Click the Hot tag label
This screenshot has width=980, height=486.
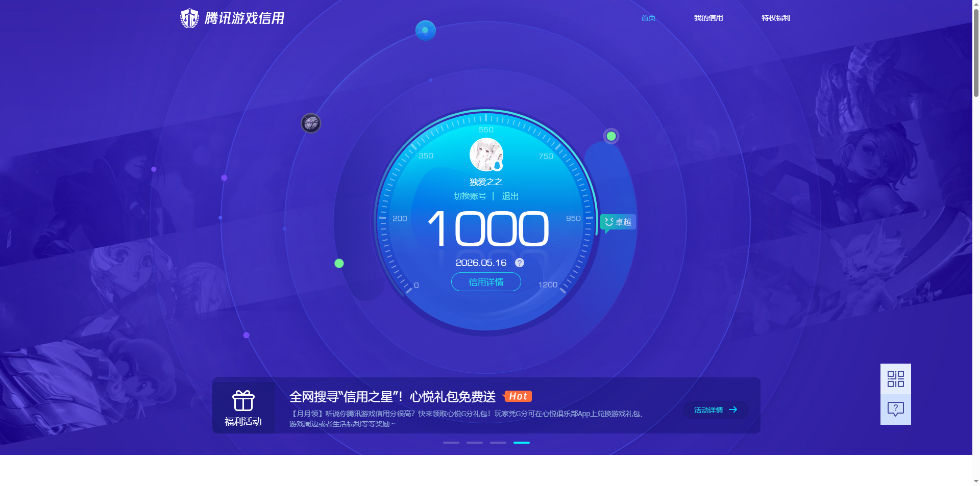coord(518,396)
